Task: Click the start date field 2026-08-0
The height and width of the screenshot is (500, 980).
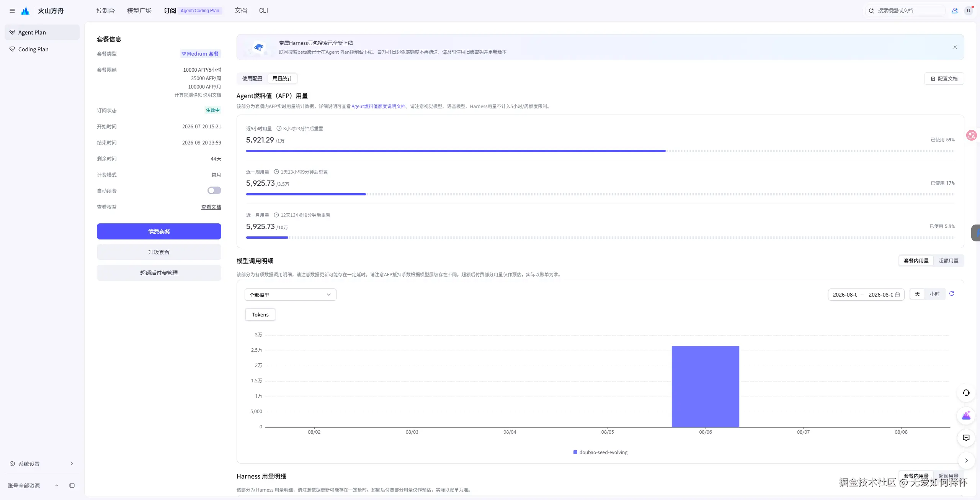Action: [x=845, y=295]
